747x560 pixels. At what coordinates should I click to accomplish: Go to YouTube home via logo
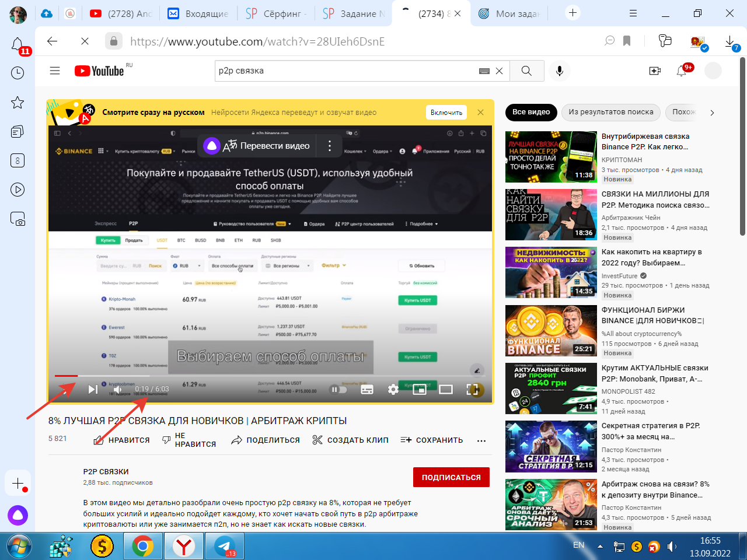99,71
